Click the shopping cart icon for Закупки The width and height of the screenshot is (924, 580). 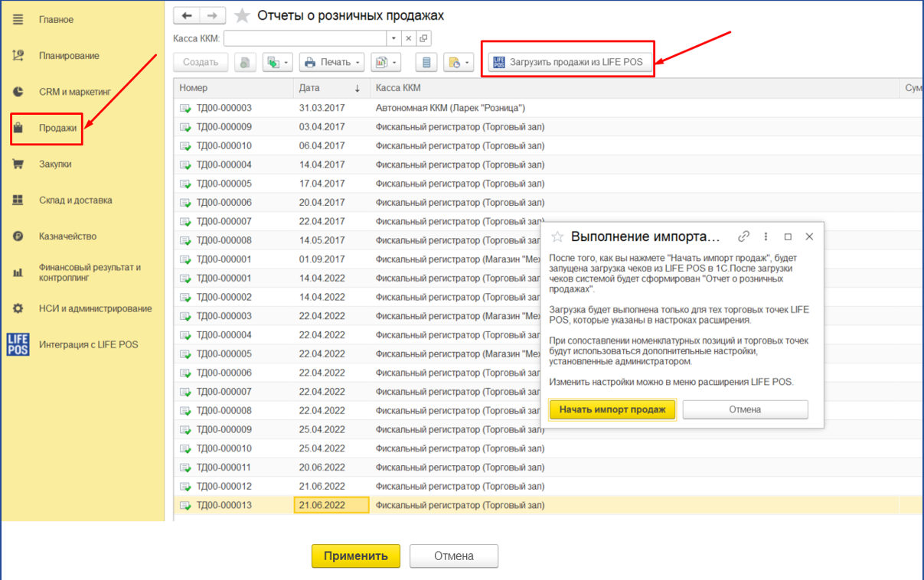pos(18,164)
